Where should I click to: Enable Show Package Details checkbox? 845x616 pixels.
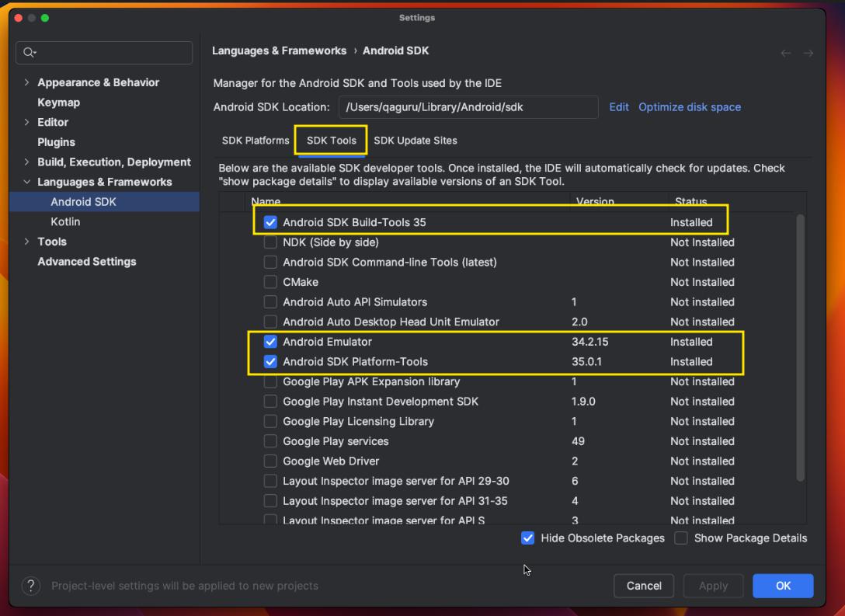tap(680, 538)
